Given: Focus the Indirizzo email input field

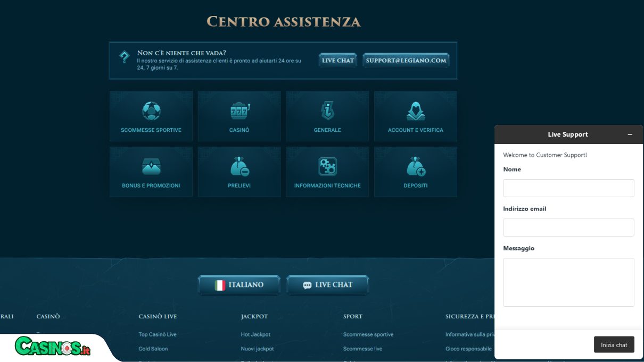Looking at the screenshot, I should (x=568, y=228).
